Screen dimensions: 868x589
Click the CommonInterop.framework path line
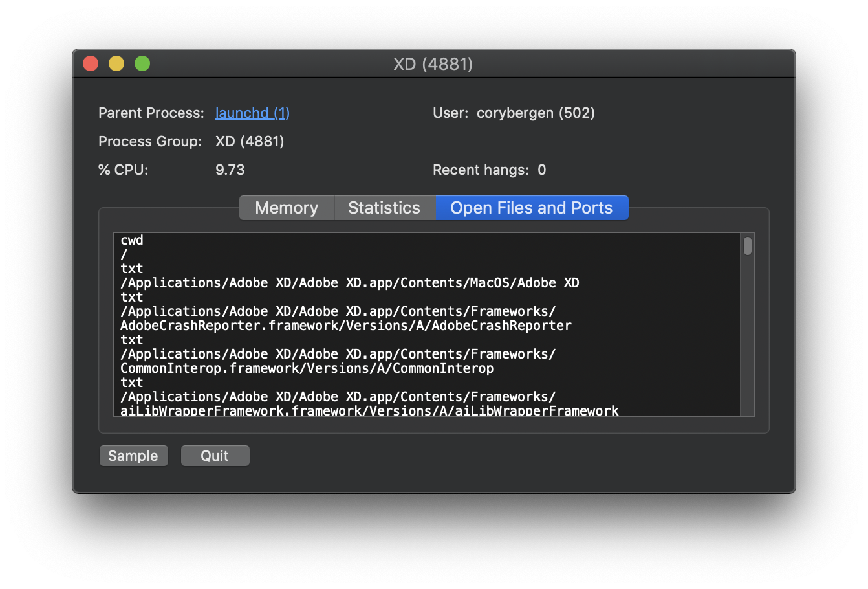coord(307,368)
